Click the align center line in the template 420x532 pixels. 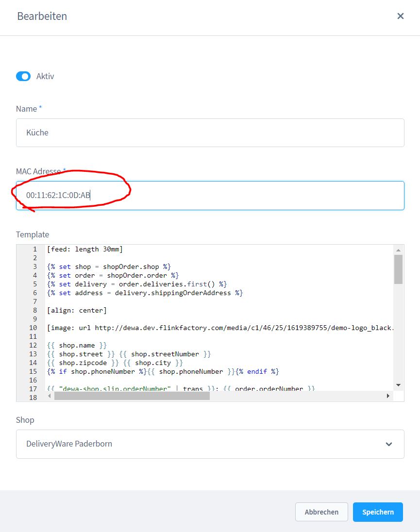click(77, 310)
